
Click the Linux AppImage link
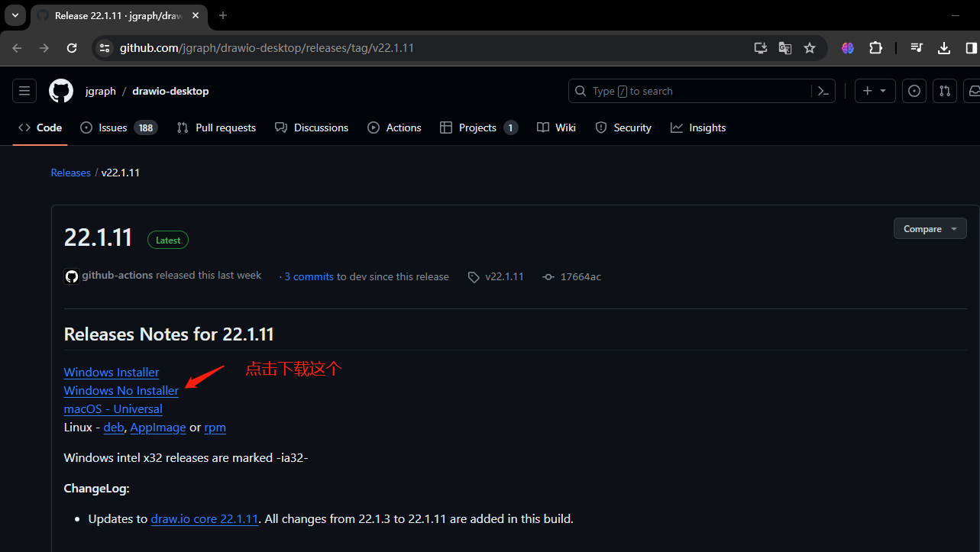(158, 428)
